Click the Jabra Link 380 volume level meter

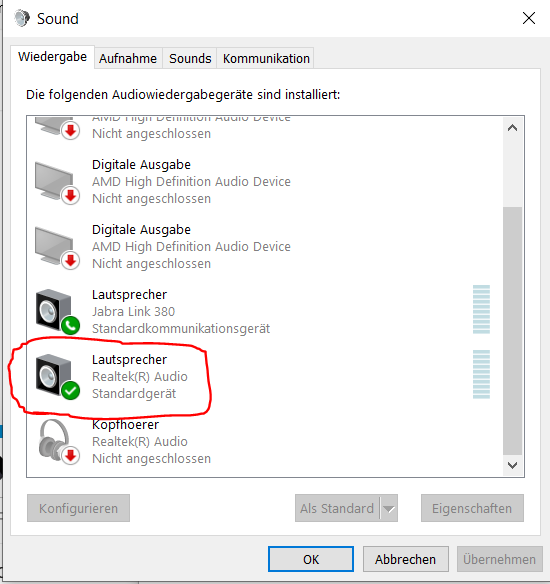point(481,309)
